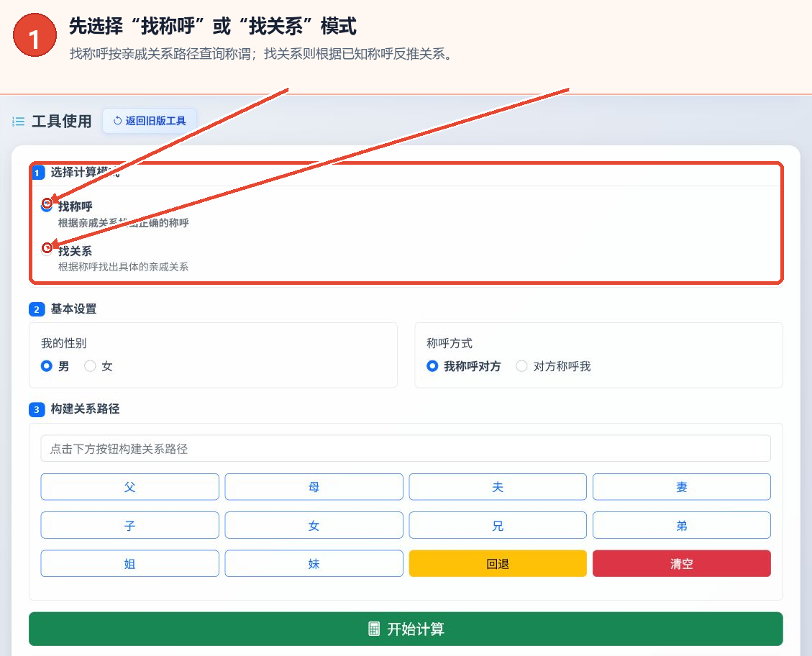Click the yellow 回退 undo button
812x656 pixels.
(498, 563)
